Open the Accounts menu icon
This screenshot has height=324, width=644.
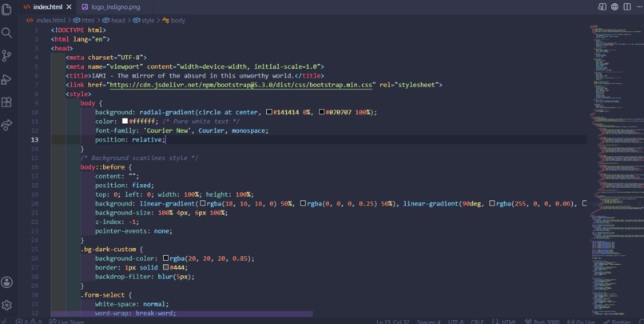(6, 282)
